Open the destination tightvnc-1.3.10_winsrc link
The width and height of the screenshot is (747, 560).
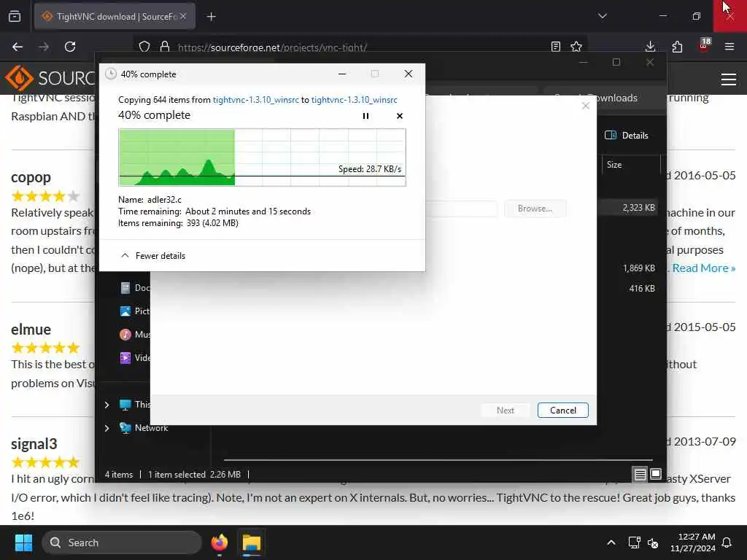point(354,99)
